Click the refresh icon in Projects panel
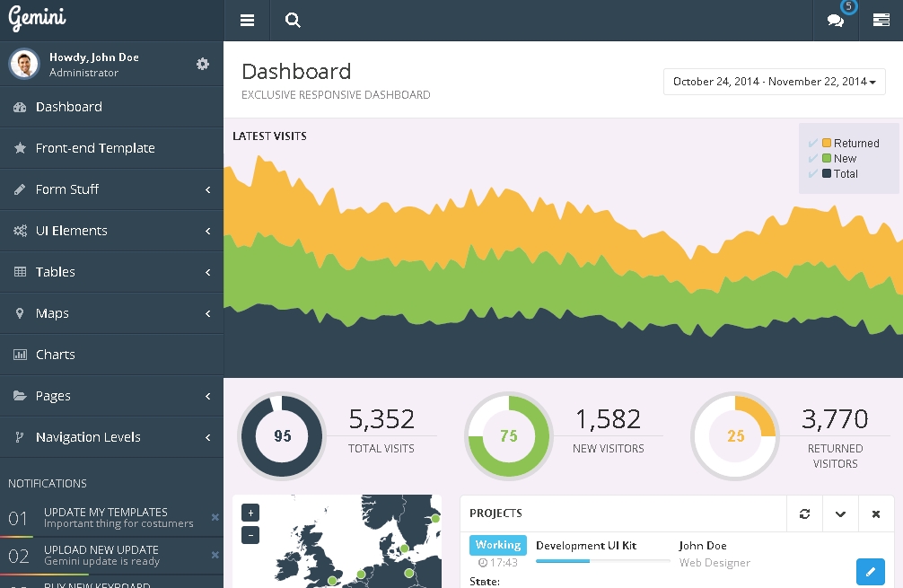 (804, 513)
